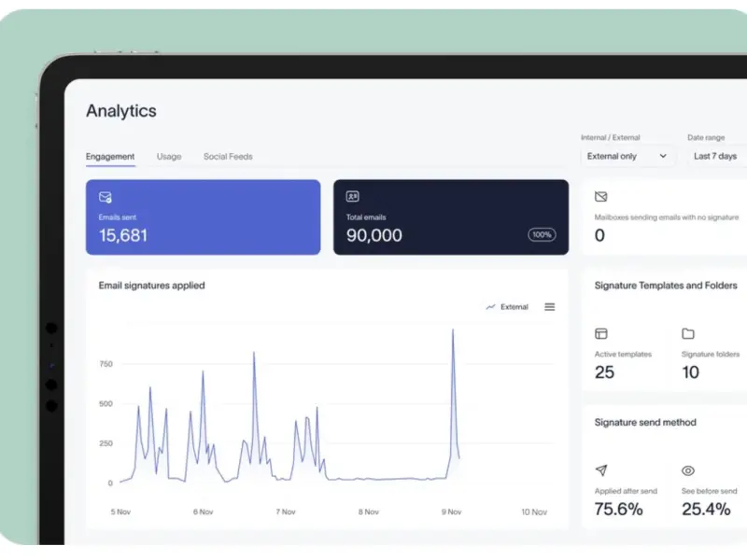Toggle the External series in chart legend

point(508,307)
